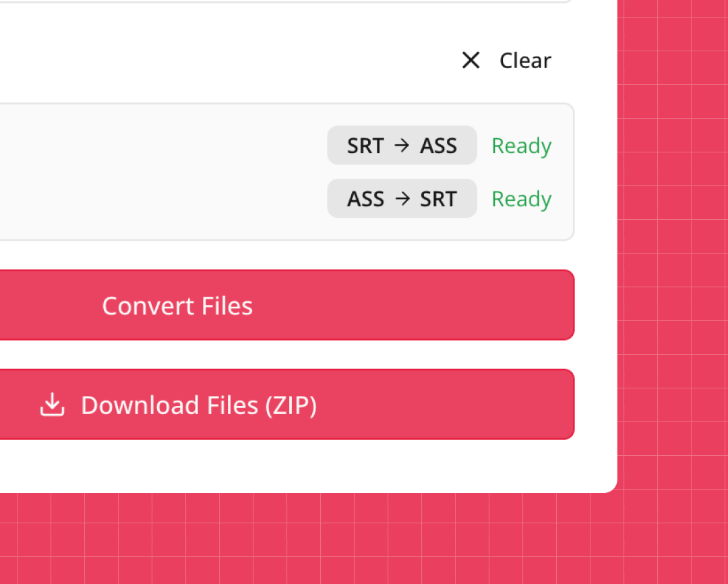This screenshot has height=584, width=728.
Task: Click the arrow in ASS → SRT badge
Action: [402, 199]
